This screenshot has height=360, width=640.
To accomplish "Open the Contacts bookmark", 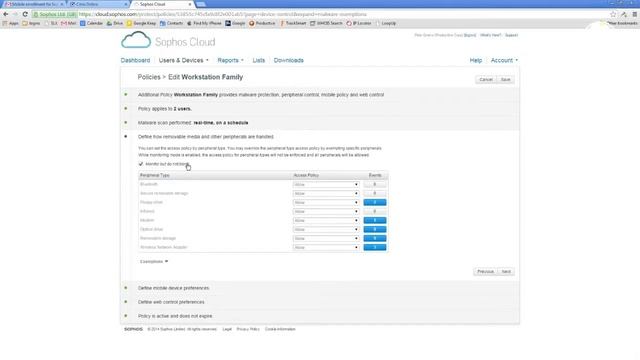I will pos(171,23).
